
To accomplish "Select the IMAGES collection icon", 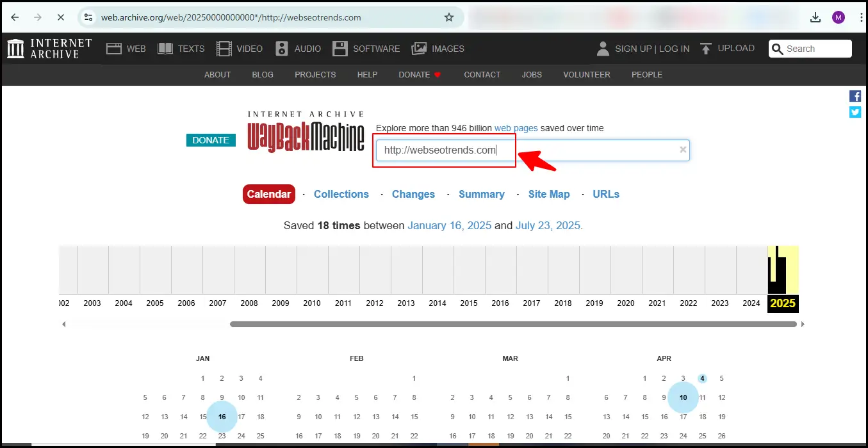I will click(x=418, y=48).
